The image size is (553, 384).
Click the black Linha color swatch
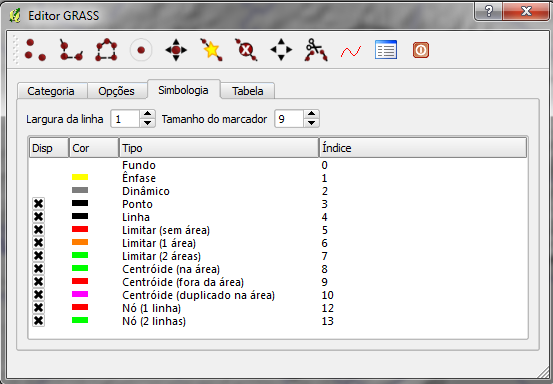click(x=80, y=216)
